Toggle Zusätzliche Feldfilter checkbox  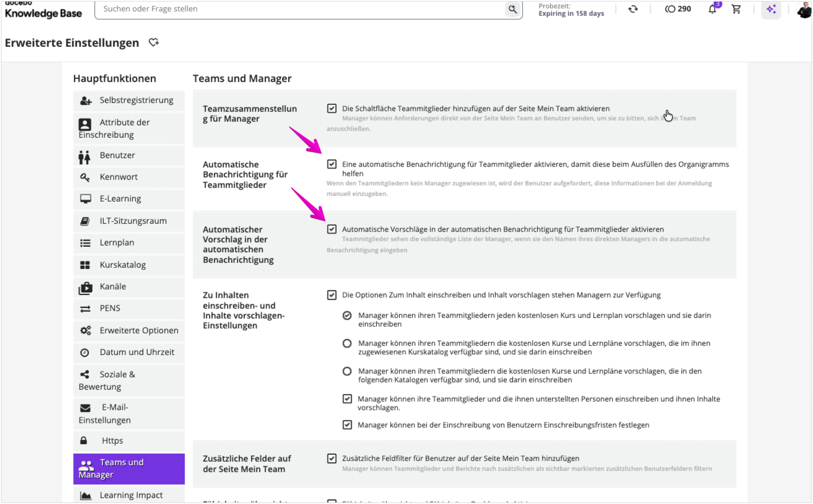(332, 458)
